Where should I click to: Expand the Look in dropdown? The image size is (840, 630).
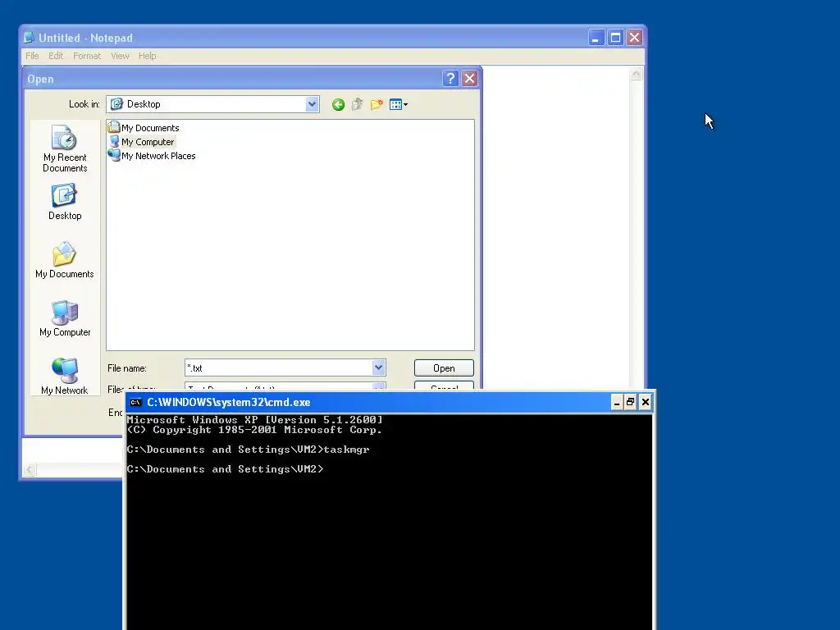pos(312,104)
